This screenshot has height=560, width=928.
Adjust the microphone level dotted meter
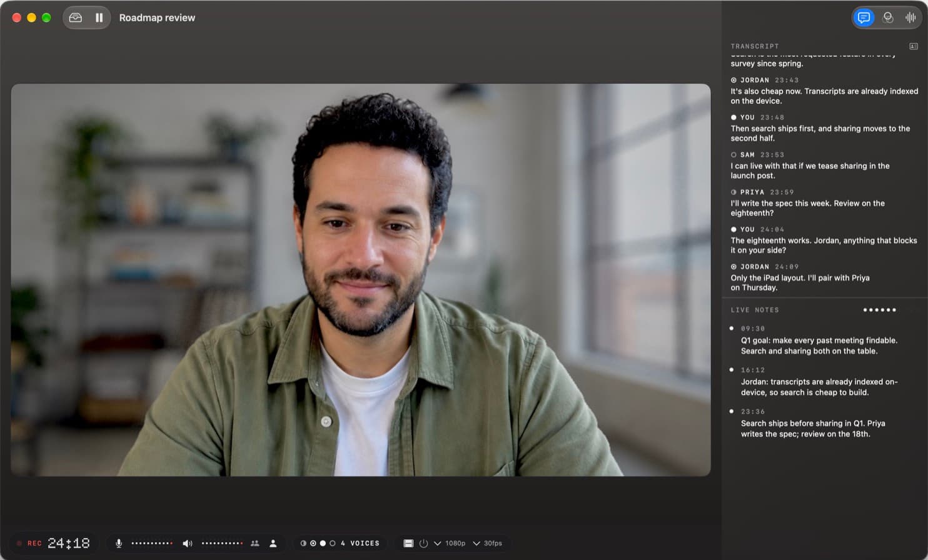pyautogui.click(x=152, y=543)
